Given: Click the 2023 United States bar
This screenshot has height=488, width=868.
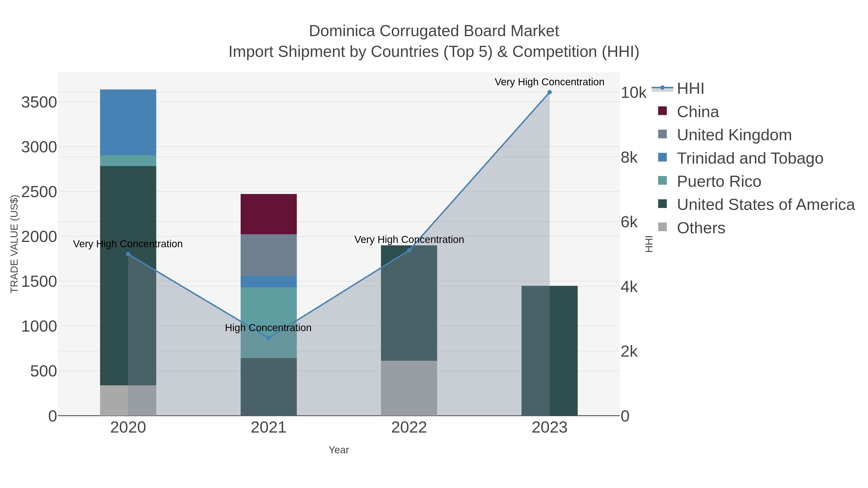Looking at the screenshot, I should pyautogui.click(x=549, y=351).
